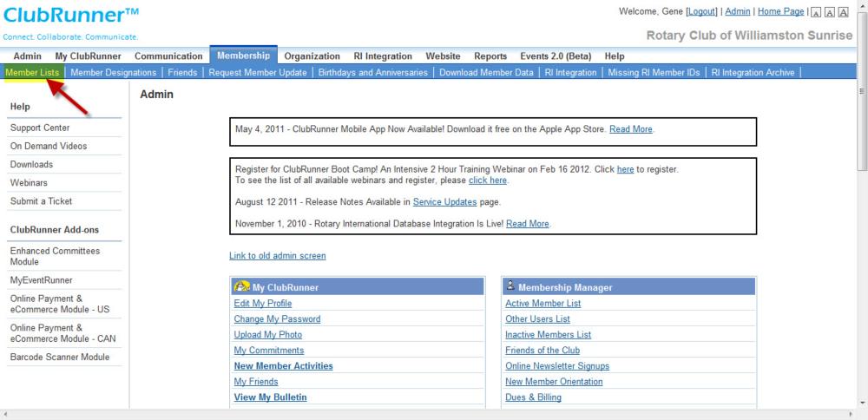Open Upload My Photo link
The image size is (868, 420).
click(x=268, y=335)
